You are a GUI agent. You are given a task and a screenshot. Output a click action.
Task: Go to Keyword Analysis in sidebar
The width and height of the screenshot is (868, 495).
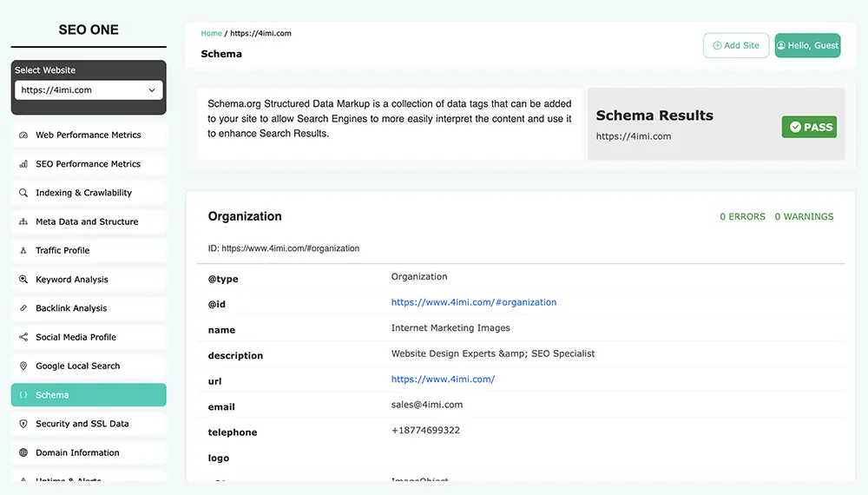pos(72,280)
